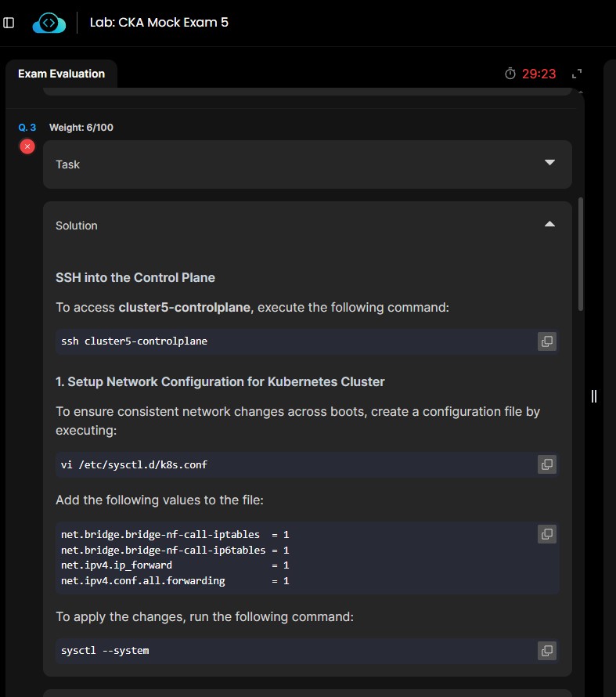Click the Add the following values sentence
Screen dimensions: 616x697
point(160,500)
